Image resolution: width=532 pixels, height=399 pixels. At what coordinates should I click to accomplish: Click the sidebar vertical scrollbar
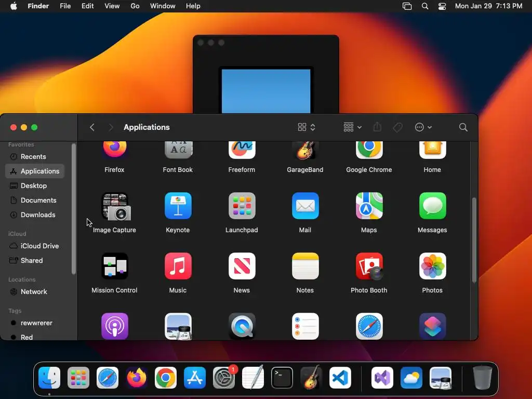click(x=74, y=209)
